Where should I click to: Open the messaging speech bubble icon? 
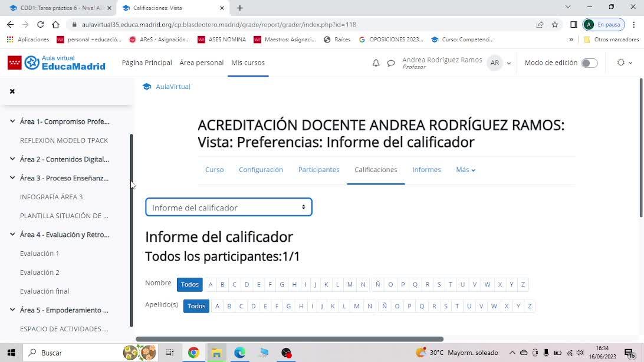pyautogui.click(x=391, y=63)
